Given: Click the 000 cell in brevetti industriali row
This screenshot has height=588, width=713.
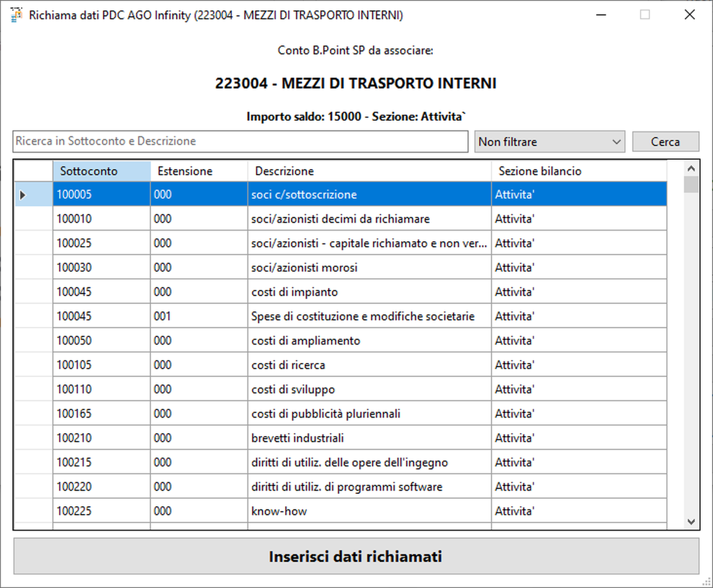Looking at the screenshot, I should point(199,438).
